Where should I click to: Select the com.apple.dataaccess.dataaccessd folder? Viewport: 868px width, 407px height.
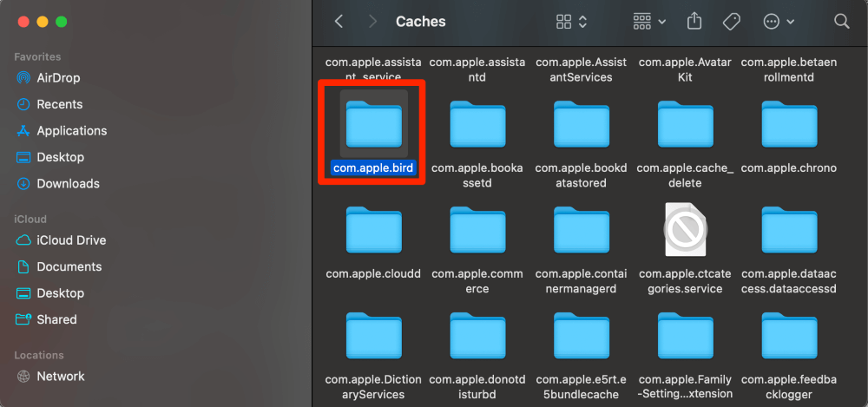point(789,230)
